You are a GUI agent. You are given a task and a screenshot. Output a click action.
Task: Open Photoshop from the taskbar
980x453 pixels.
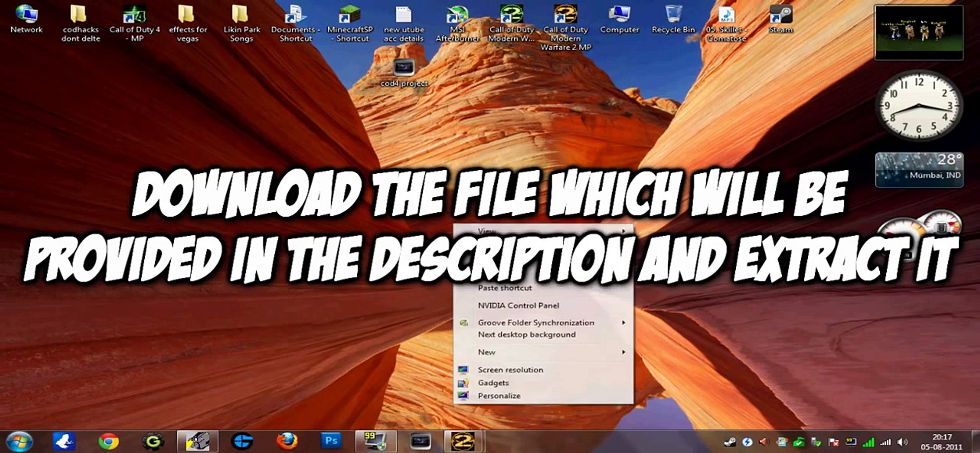(x=331, y=441)
